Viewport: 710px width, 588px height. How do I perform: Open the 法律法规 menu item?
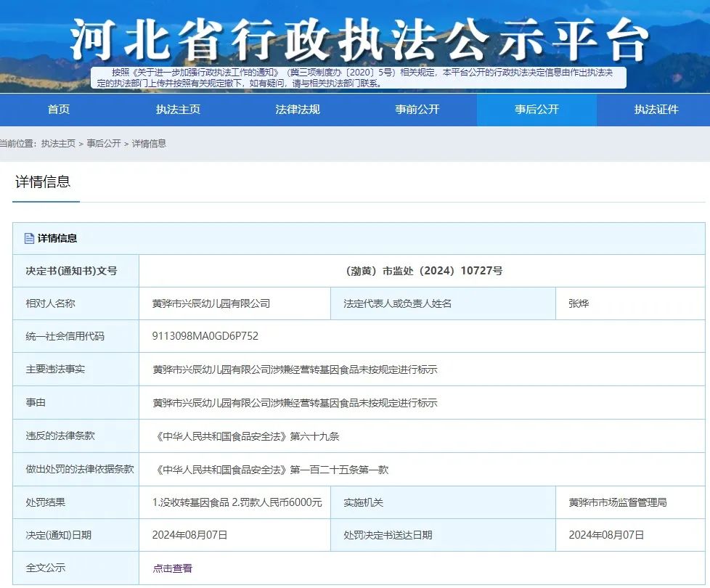298,110
